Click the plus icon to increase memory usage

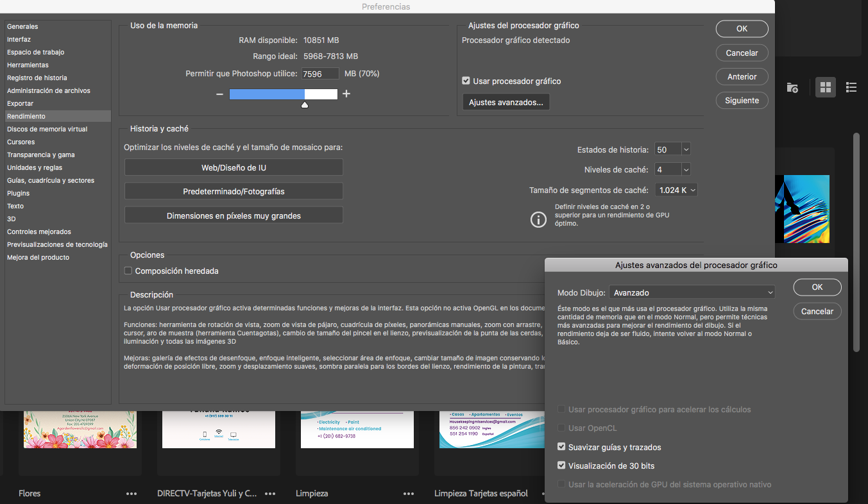pyautogui.click(x=346, y=94)
